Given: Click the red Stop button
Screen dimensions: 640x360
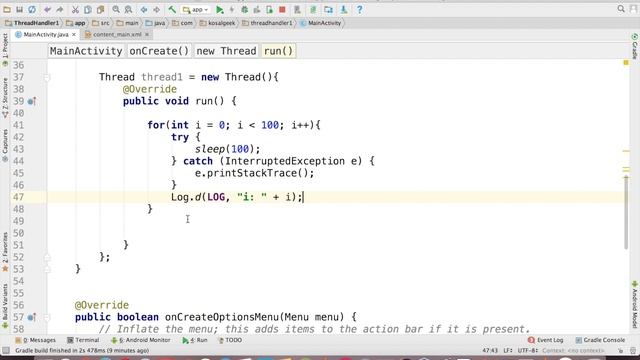Looking at the screenshot, I should (x=282, y=9).
